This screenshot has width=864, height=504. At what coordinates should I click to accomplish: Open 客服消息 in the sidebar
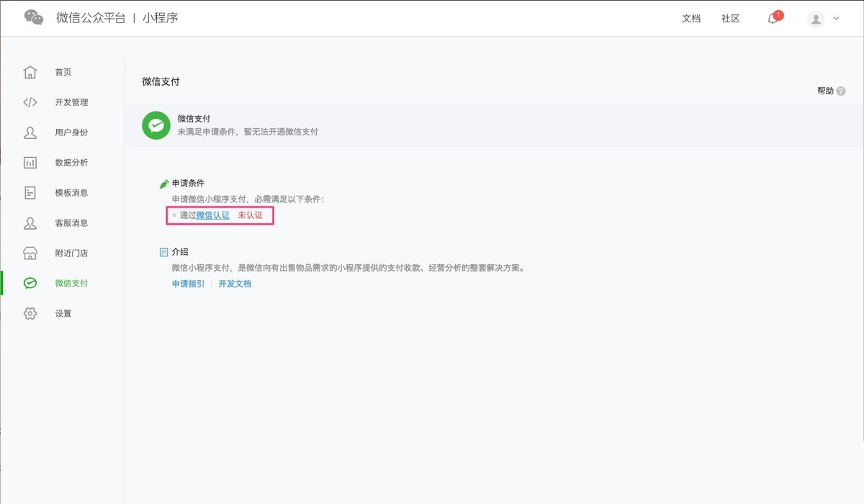click(71, 223)
